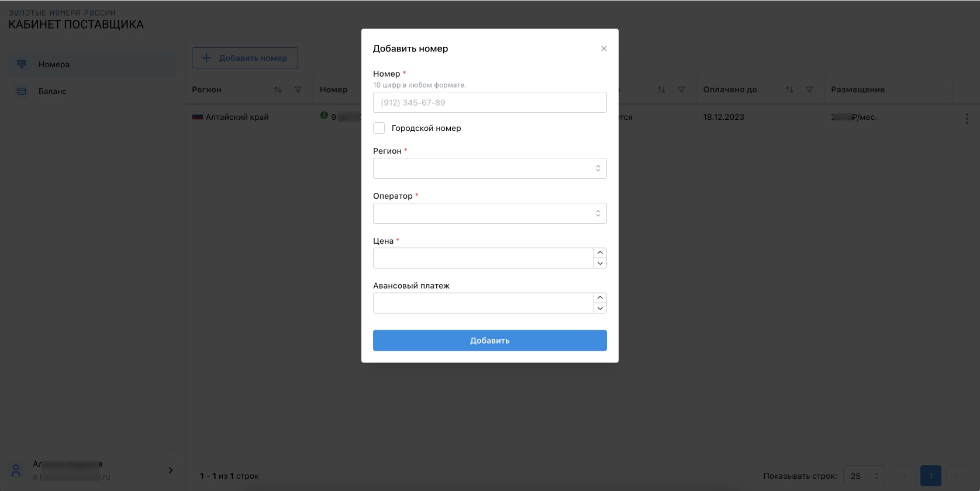Go to next page arrow
The height and width of the screenshot is (491, 980).
(x=957, y=476)
